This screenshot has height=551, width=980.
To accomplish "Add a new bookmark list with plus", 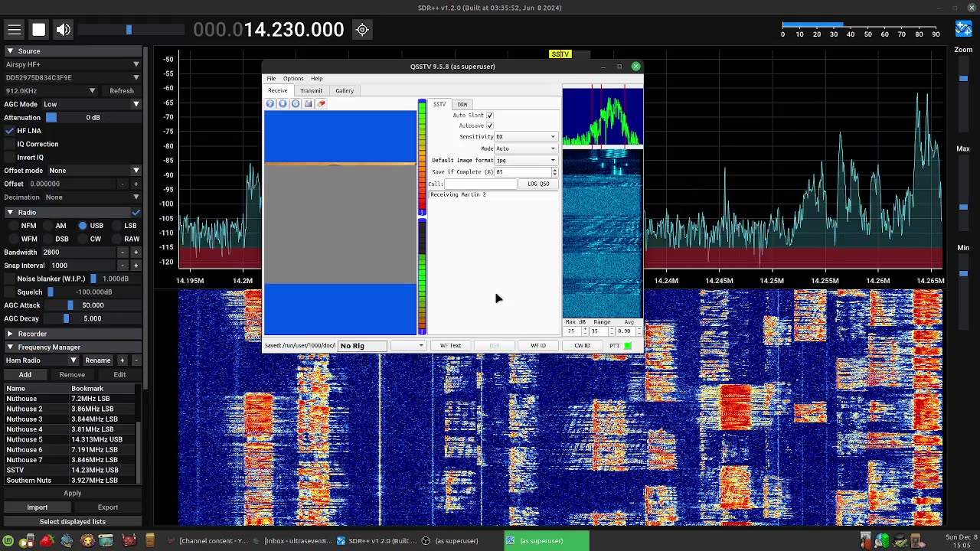I will [x=122, y=360].
